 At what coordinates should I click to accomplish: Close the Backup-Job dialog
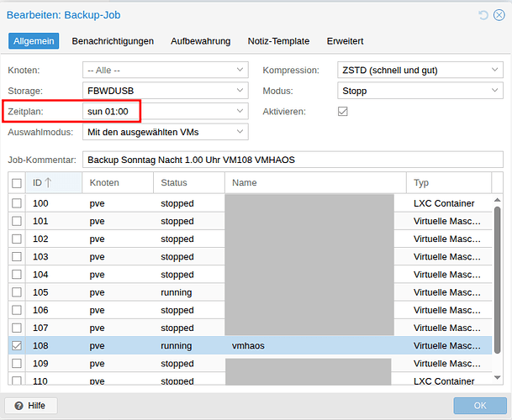point(499,15)
